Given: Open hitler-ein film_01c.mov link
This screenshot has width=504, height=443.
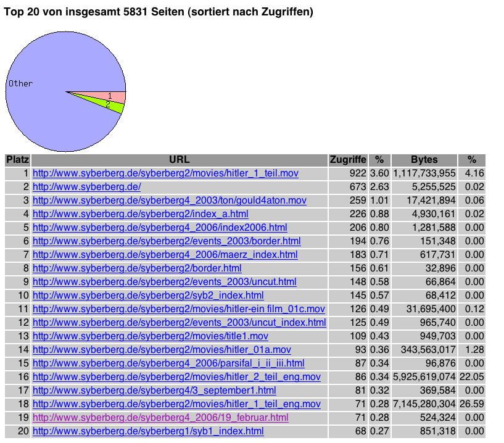Looking at the screenshot, I should pyautogui.click(x=179, y=309).
